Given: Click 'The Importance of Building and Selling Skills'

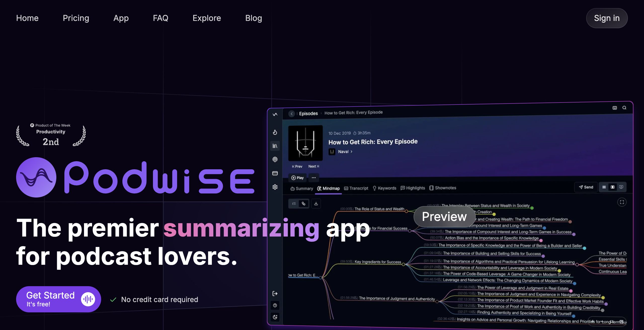Looking at the screenshot, I should pos(492,253).
